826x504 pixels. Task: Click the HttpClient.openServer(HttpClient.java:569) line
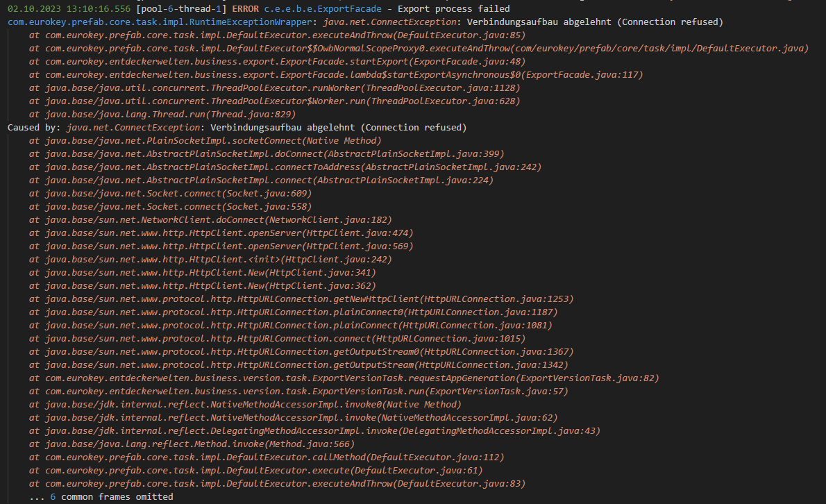[x=221, y=246]
